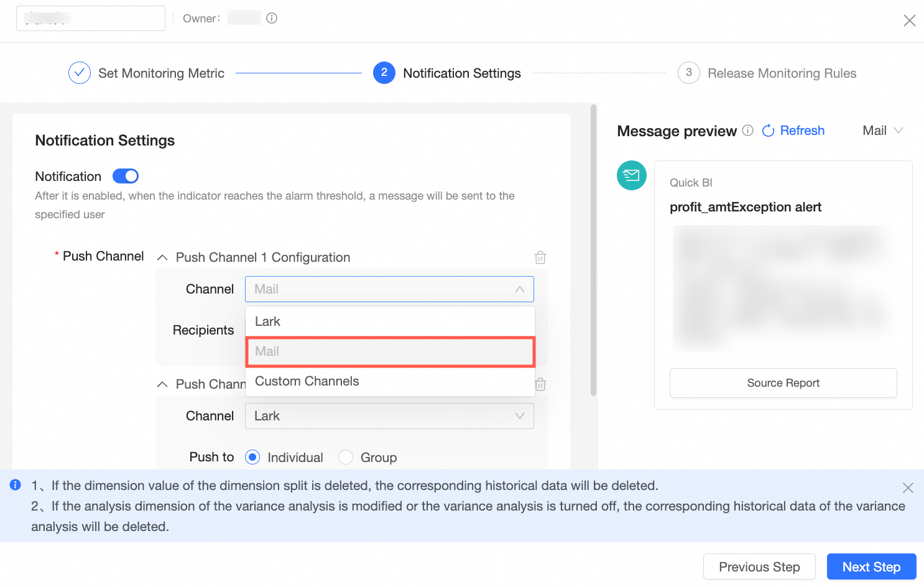Click the Source Report button

click(x=783, y=383)
